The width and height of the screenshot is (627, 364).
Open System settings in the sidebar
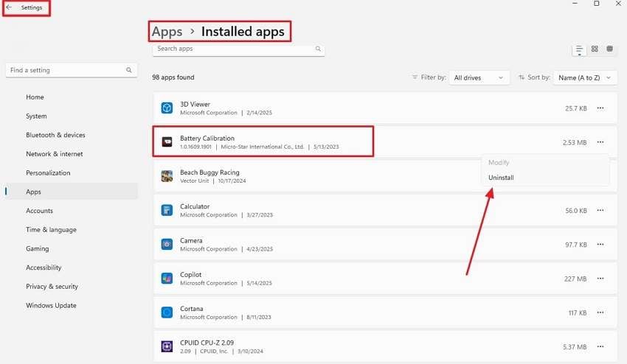pos(36,116)
